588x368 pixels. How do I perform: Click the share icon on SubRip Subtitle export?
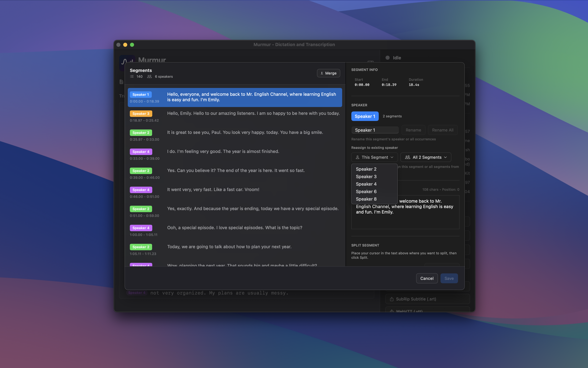click(392, 299)
